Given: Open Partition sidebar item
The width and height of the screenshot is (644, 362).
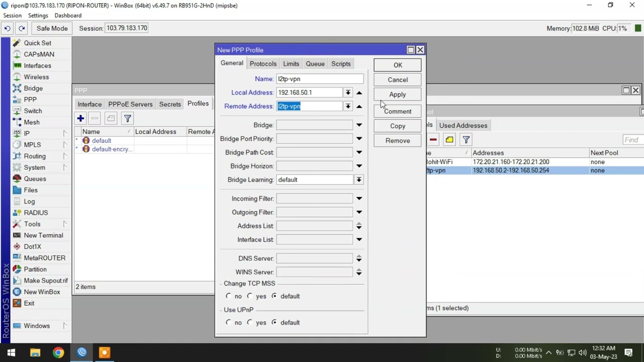Looking at the screenshot, I should pos(35,269).
